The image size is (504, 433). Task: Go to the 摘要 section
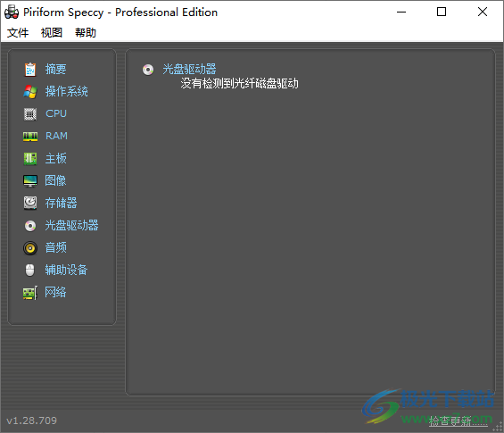55,69
